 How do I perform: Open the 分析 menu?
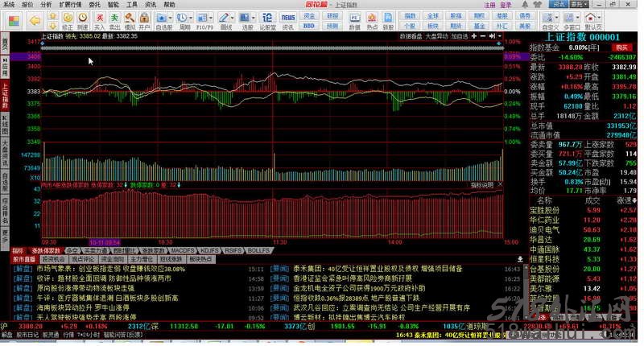click(x=46, y=5)
